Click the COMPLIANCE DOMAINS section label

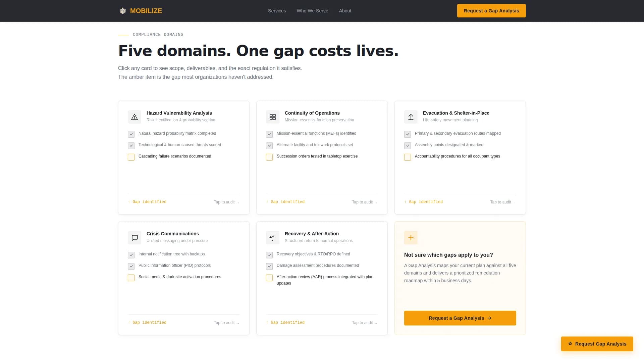tap(158, 35)
